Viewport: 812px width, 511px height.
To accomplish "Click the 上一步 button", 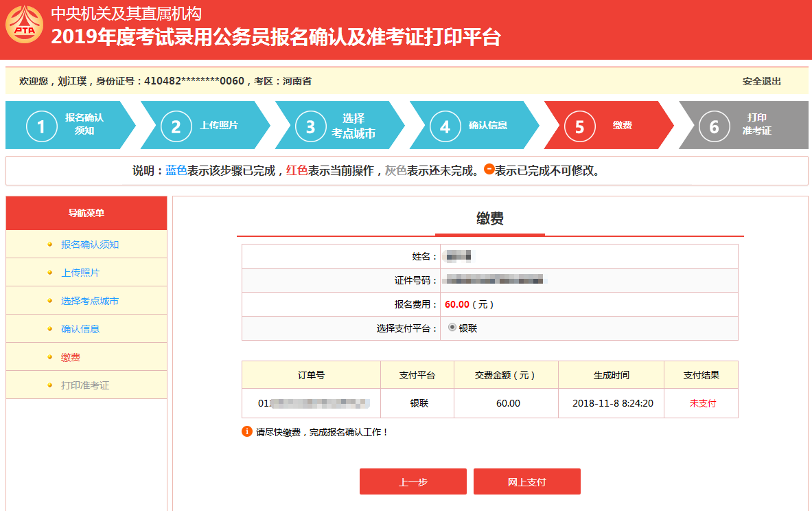I will pos(413,481).
